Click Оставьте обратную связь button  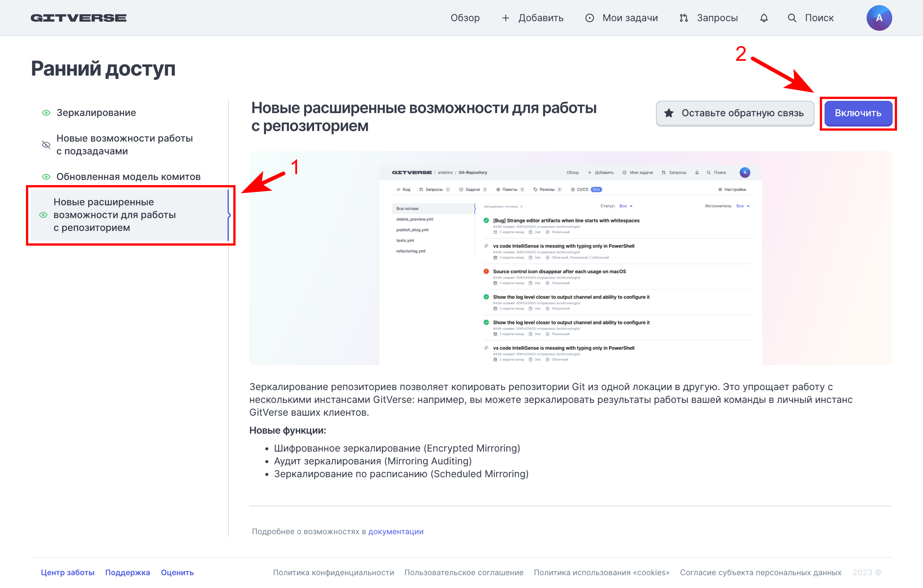pos(735,113)
